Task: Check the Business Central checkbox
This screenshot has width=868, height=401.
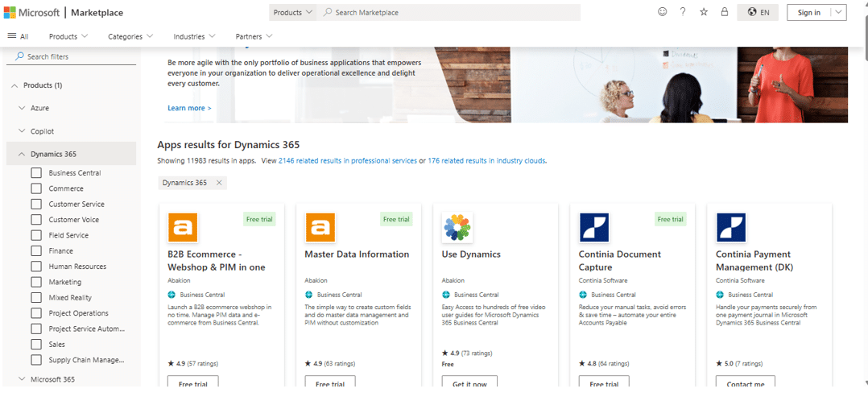Action: pyautogui.click(x=36, y=173)
